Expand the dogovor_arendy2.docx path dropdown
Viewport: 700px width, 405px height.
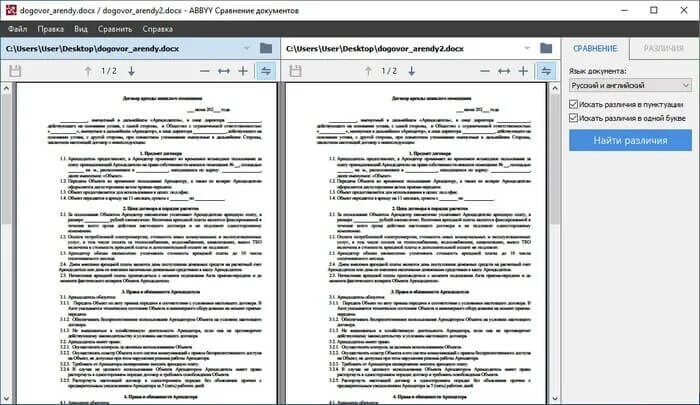(x=527, y=48)
